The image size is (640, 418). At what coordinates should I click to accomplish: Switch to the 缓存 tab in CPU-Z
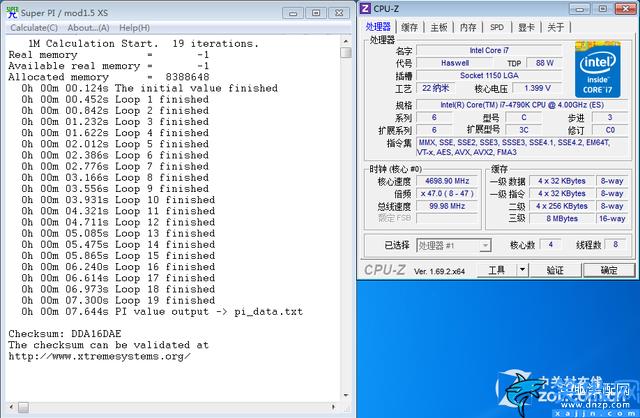pos(409,27)
